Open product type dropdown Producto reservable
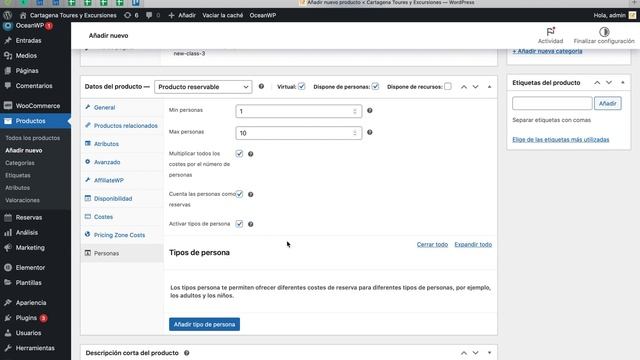The height and width of the screenshot is (360, 640). (203, 87)
